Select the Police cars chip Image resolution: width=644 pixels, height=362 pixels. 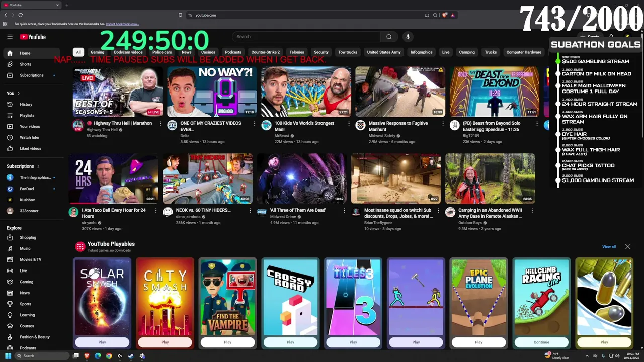(162, 52)
